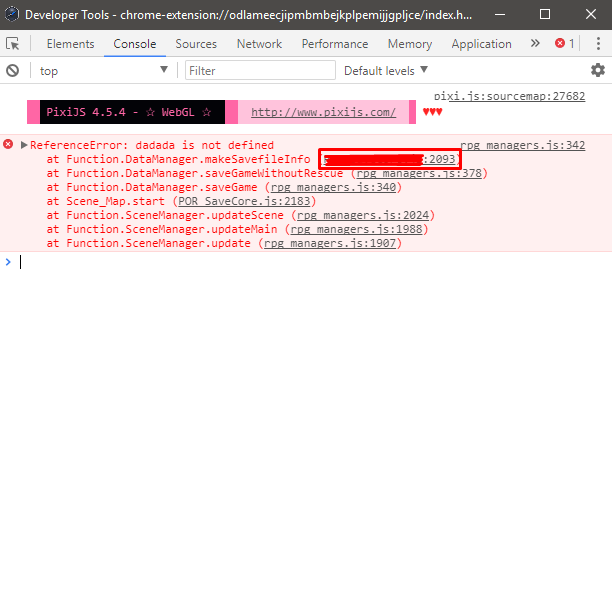Click the 'PixiJS 4.5.4 - ☆ WebGL ☆' banner text
612x609 pixels.
128,112
